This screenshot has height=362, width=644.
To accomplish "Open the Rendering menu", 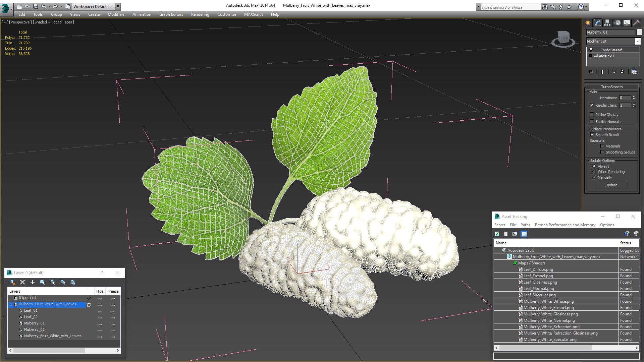I will [x=200, y=14].
